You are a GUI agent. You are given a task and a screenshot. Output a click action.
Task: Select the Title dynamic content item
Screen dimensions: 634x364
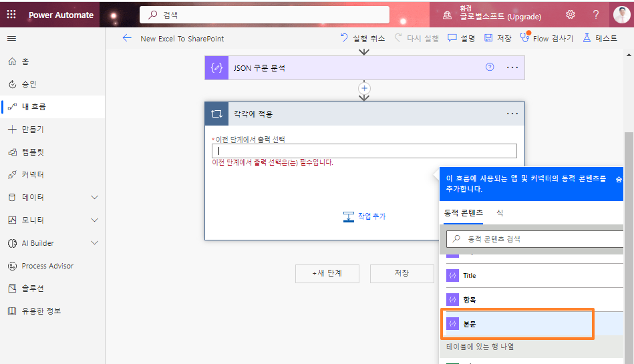[534, 275]
